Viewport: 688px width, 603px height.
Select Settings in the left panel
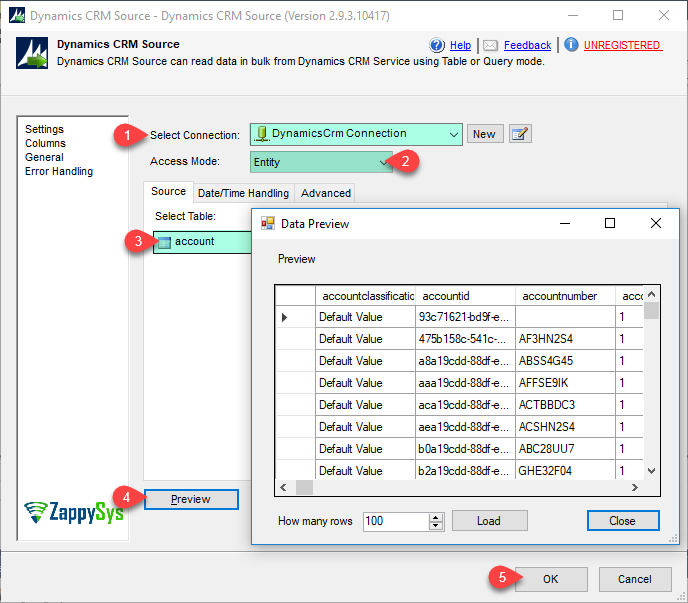[44, 129]
